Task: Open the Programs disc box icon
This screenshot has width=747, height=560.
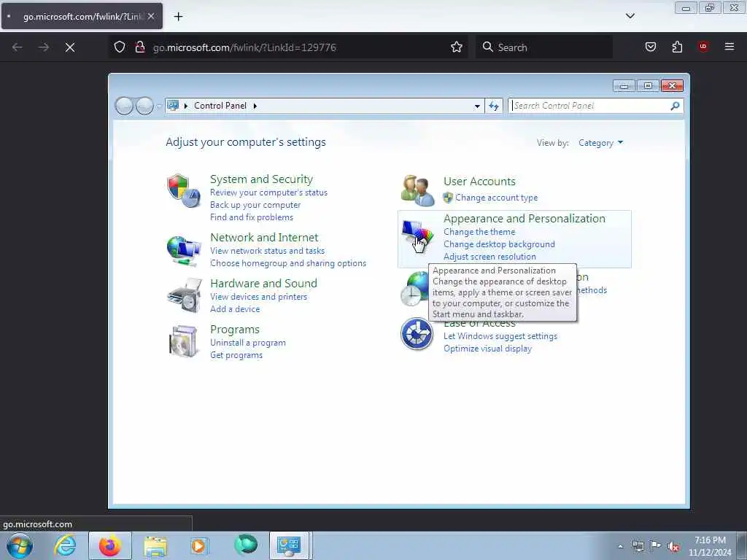Action: click(184, 341)
